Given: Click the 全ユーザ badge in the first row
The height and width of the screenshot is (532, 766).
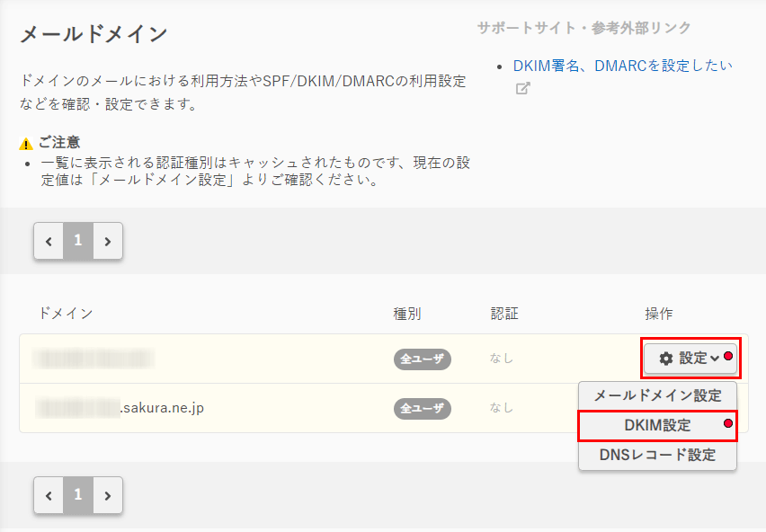Looking at the screenshot, I should click(422, 359).
